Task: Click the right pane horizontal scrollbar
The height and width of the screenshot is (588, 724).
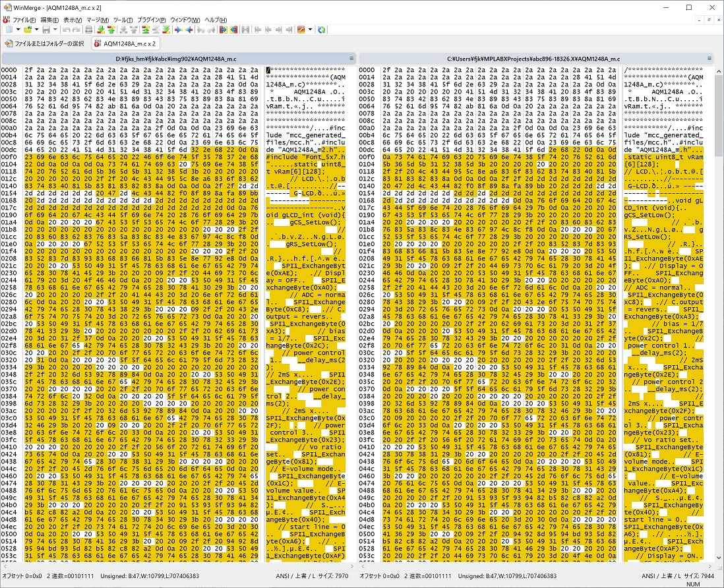Action: coord(536,566)
